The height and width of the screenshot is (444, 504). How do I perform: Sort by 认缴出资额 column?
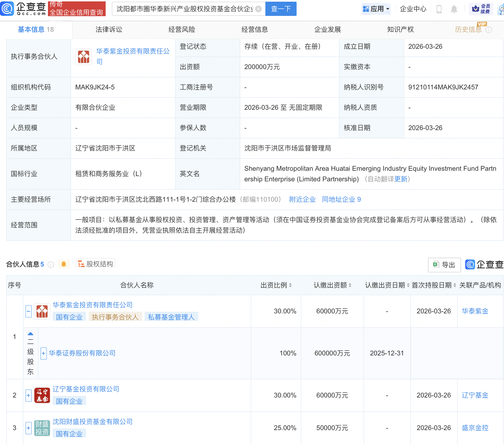click(350, 285)
